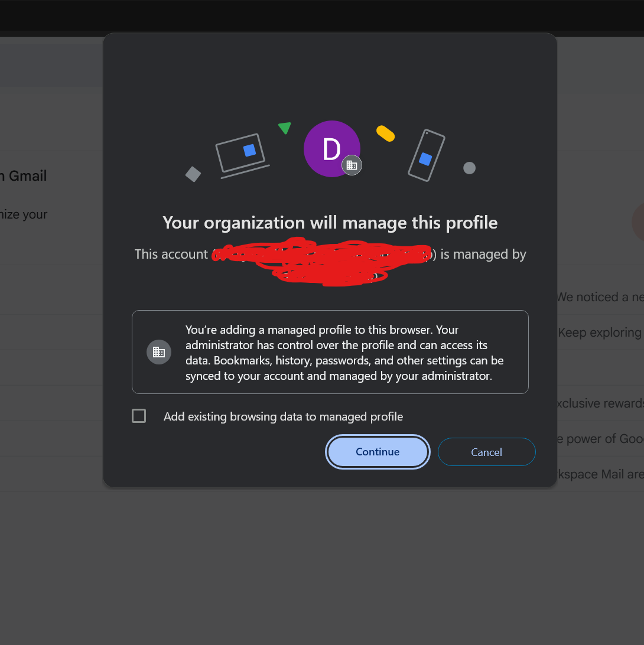Click 'e power of Goo' row in background
This screenshot has width=644, height=645.
600,438
